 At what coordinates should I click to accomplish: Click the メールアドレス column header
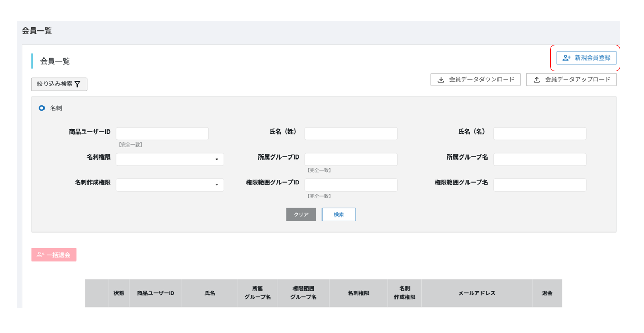(x=477, y=293)
